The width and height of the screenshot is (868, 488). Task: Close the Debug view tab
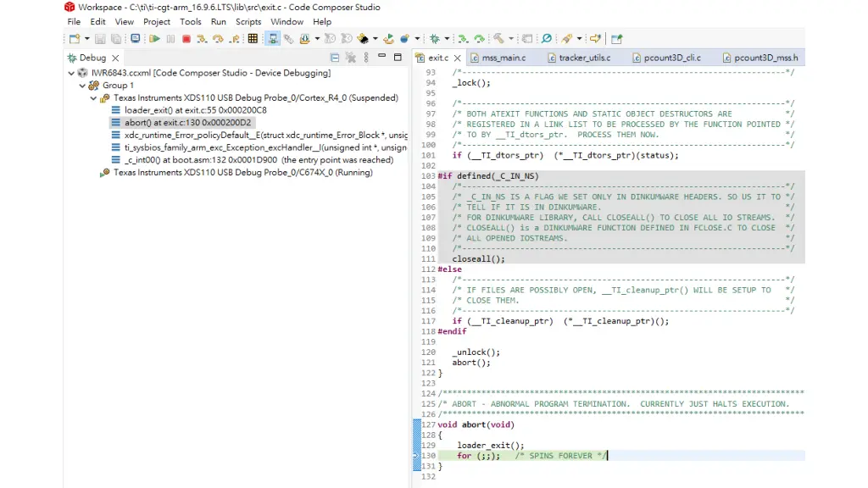pos(115,58)
